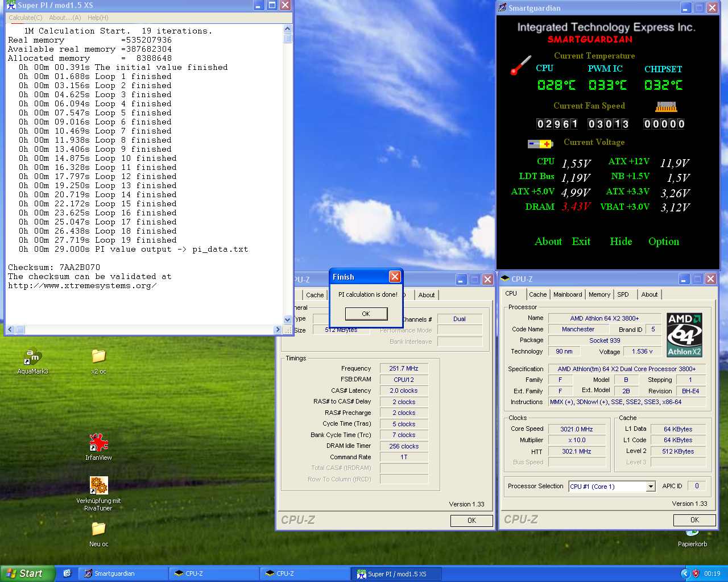Screen dimensions: 728x582
Task: Click the Smartguardian title bar icon
Action: point(502,8)
